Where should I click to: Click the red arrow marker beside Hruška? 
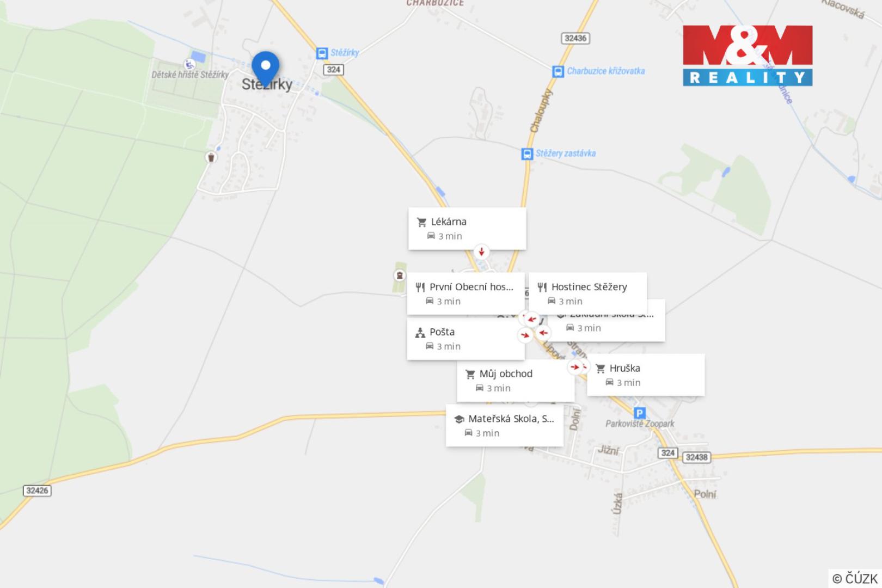pos(575,367)
